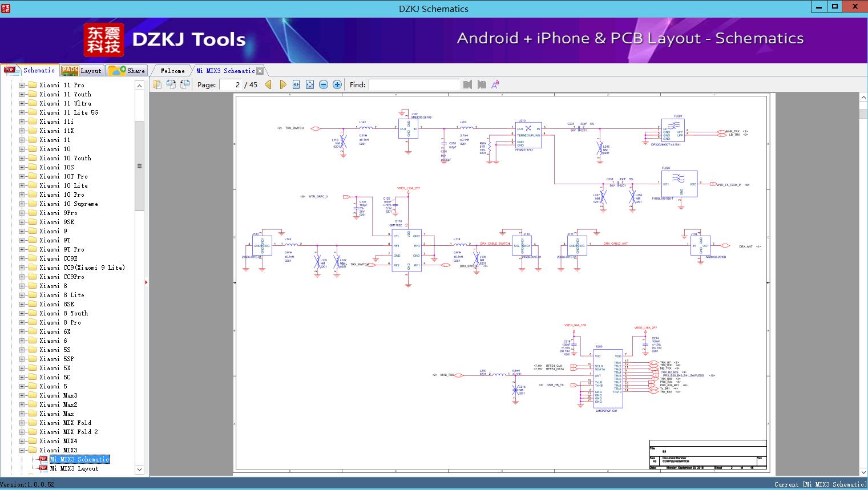Click the Xiaomi 6X folder icon

tap(33, 331)
